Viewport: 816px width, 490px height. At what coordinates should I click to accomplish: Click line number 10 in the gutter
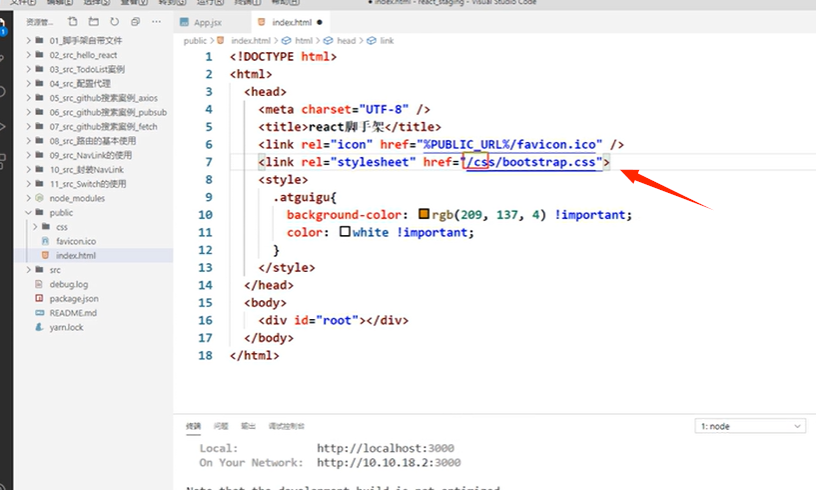[x=205, y=215]
